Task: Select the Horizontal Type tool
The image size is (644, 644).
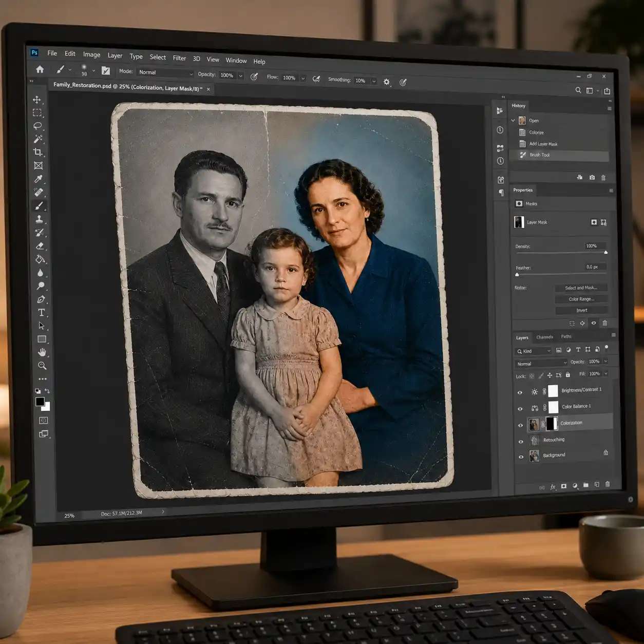Action: pyautogui.click(x=41, y=312)
